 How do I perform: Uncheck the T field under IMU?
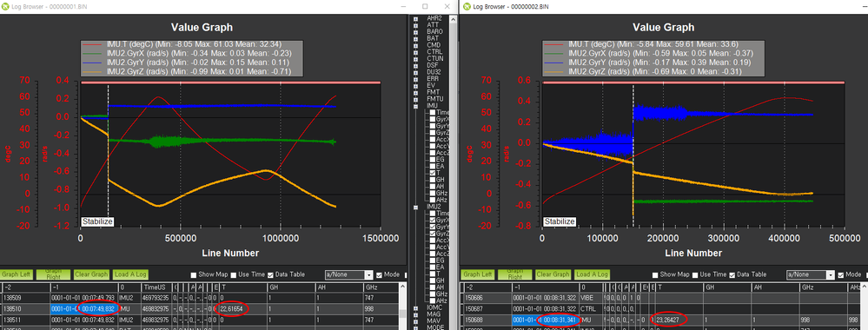click(x=433, y=173)
